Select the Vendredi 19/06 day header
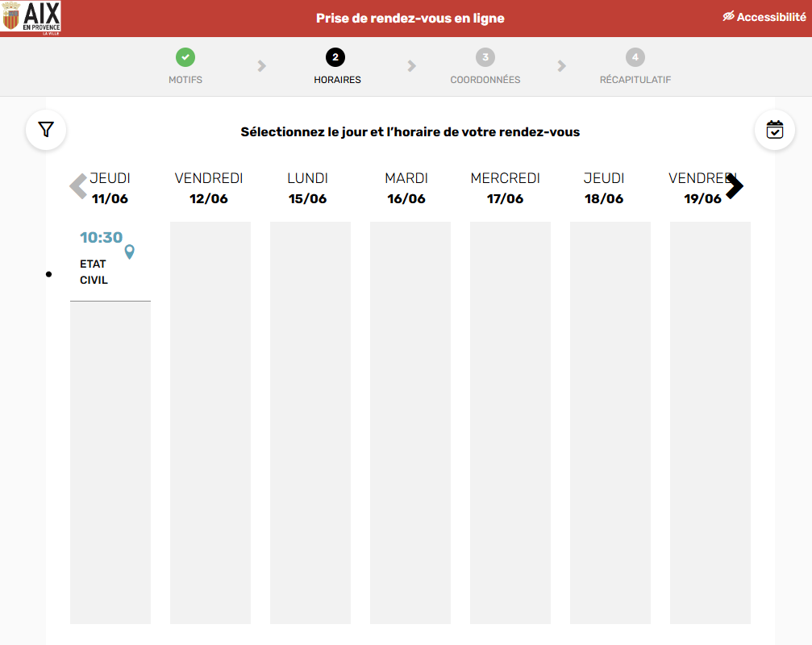812x645 pixels. pos(702,188)
